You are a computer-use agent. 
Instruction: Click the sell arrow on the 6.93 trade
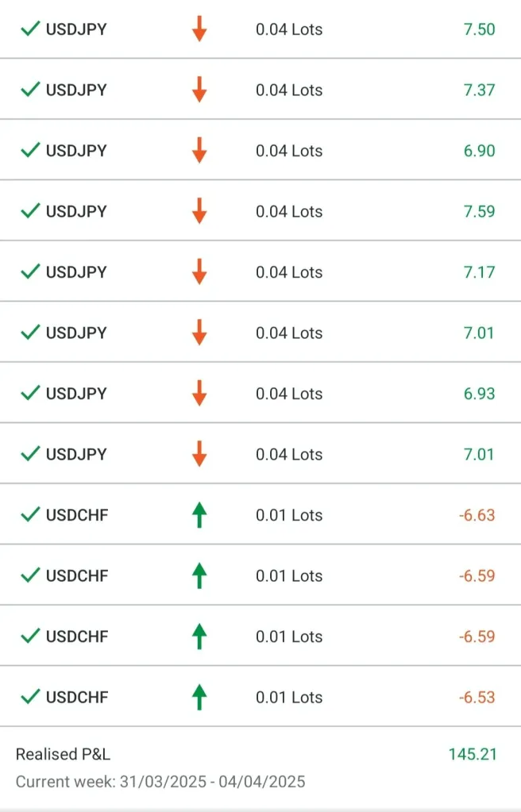point(199,394)
